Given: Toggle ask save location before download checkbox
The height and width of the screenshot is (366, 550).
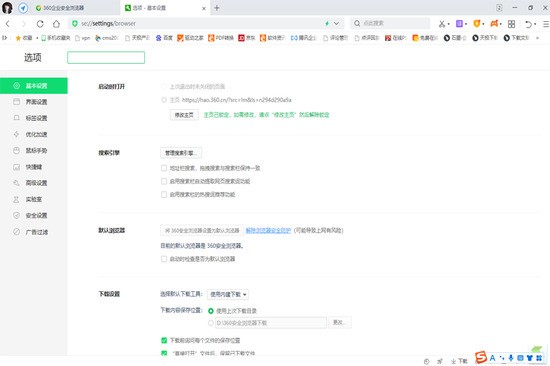Looking at the screenshot, I should tap(164, 340).
